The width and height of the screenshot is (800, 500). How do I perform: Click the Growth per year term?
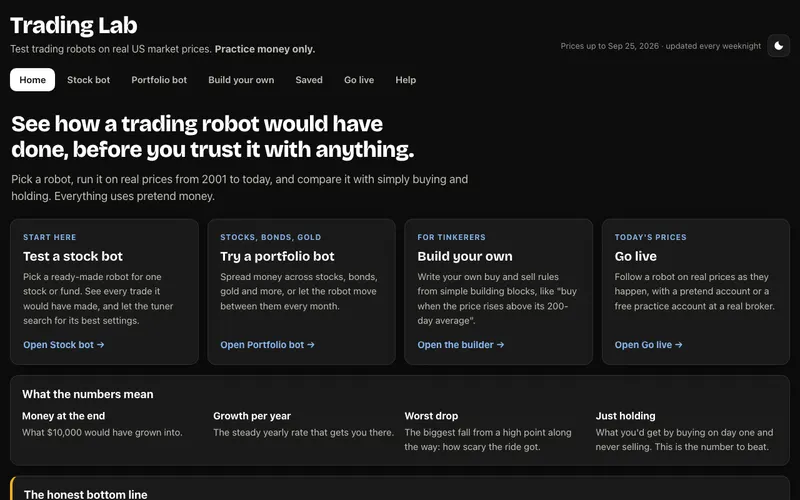pyautogui.click(x=252, y=416)
